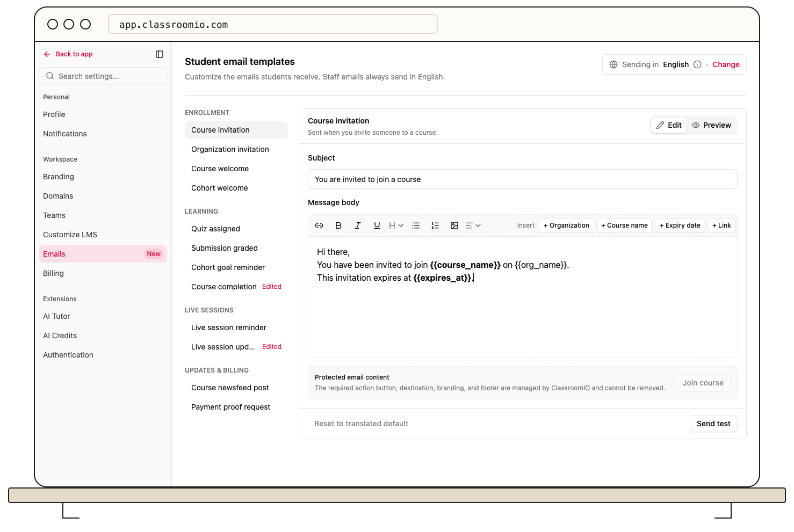Insert the Organization variable
This screenshot has width=794, height=532.
pos(566,225)
